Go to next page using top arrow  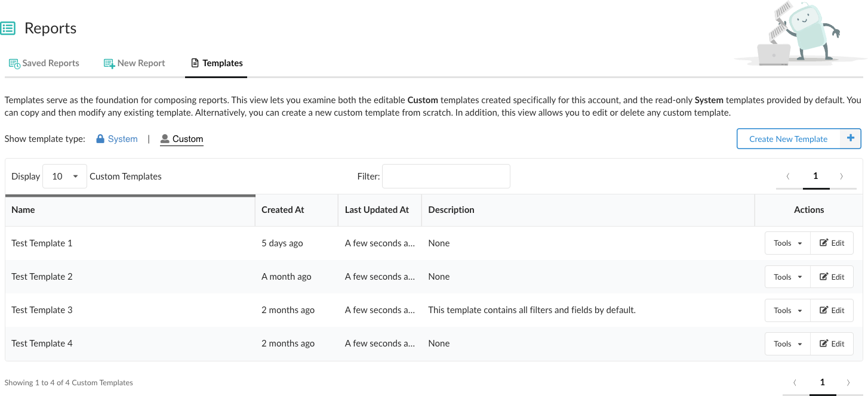(x=842, y=176)
